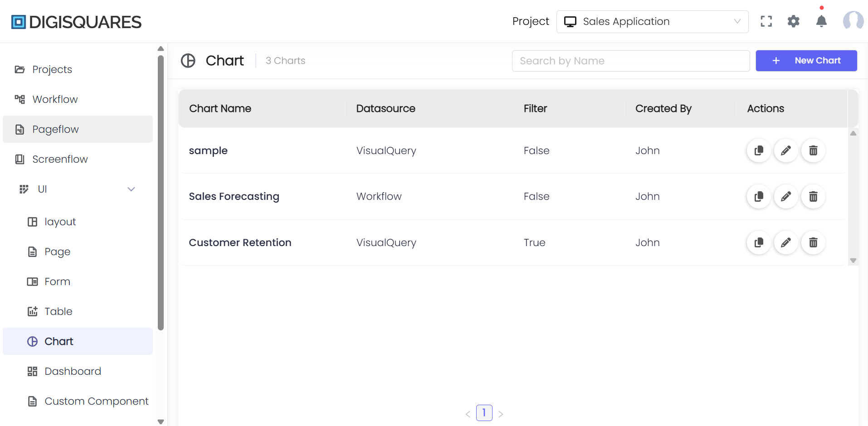Screen dimensions: 868x426
Task: Select the Customer Retention chart name
Action: coord(240,242)
